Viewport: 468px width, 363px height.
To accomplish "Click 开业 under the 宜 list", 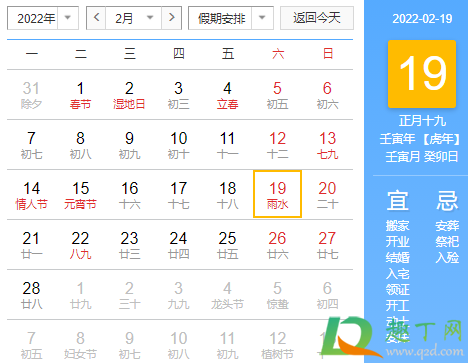I will pyautogui.click(x=397, y=242).
